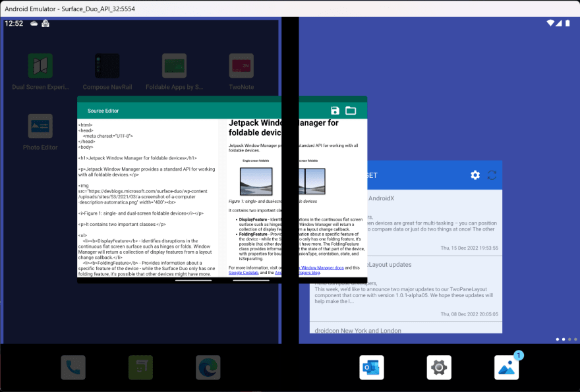The width and height of the screenshot is (580, 392).
Task: Tap the debug notification icon beside the cloud
Action: [45, 23]
